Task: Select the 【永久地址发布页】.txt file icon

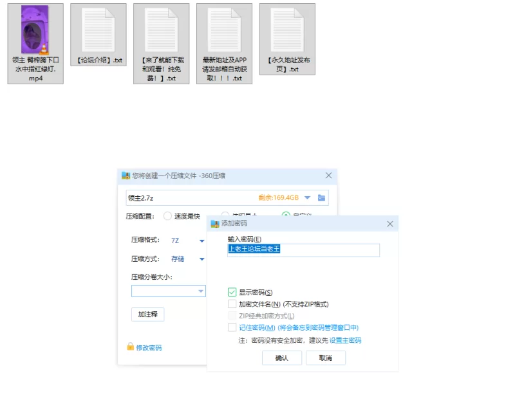Action: (x=287, y=30)
